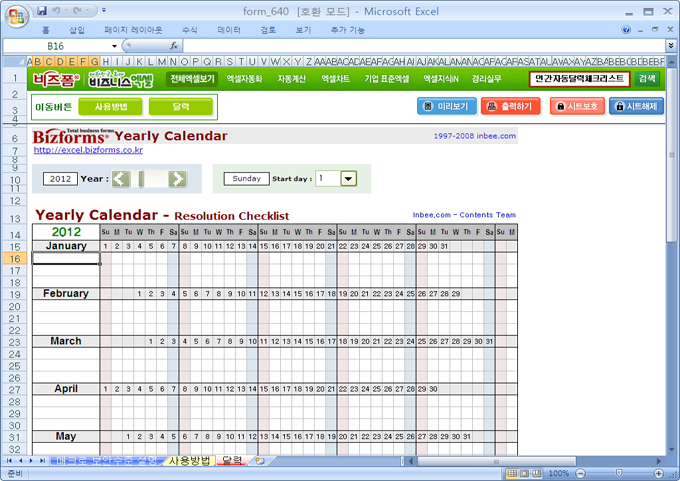Go to first sheet tab arrow

click(x=9, y=461)
